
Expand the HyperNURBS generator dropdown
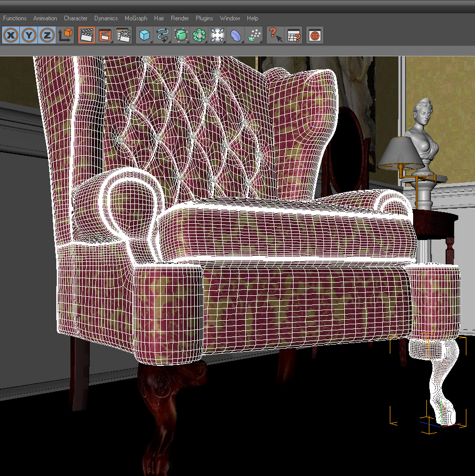(x=181, y=35)
